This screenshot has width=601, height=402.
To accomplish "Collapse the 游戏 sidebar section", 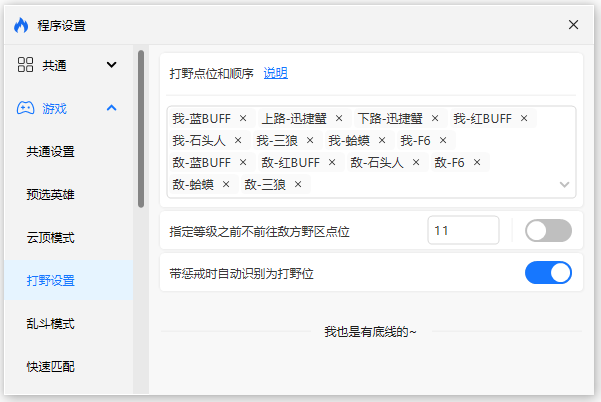I will pyautogui.click(x=111, y=108).
